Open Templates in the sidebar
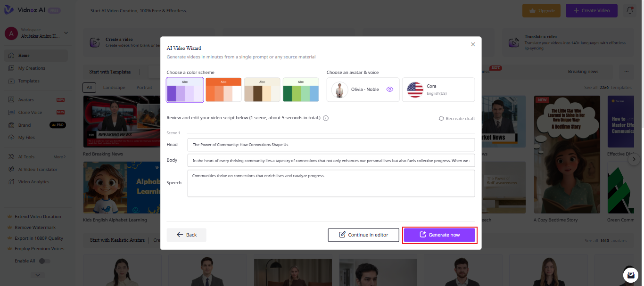This screenshot has height=286, width=644. [29, 81]
